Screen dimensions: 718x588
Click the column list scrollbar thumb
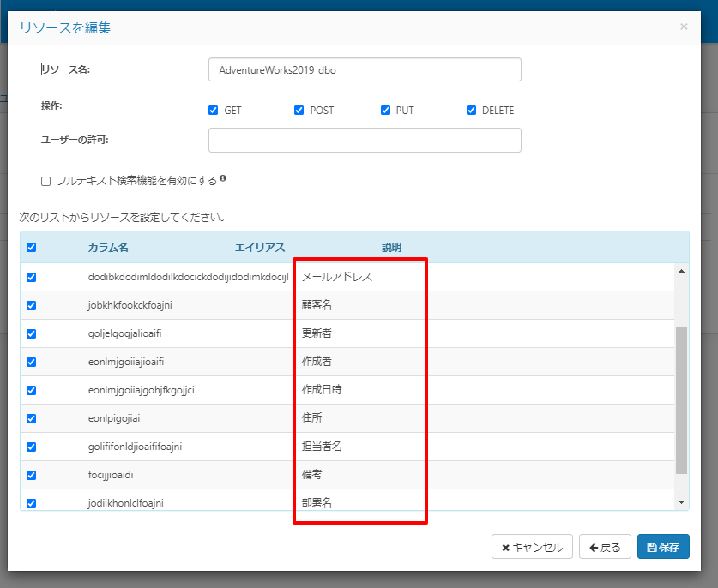coord(681,400)
